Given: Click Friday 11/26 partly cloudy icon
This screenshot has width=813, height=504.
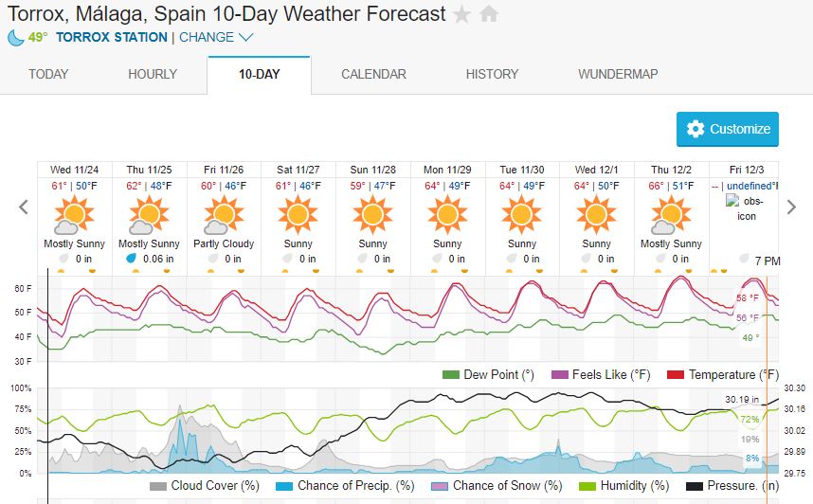Looking at the screenshot, I should point(223,215).
